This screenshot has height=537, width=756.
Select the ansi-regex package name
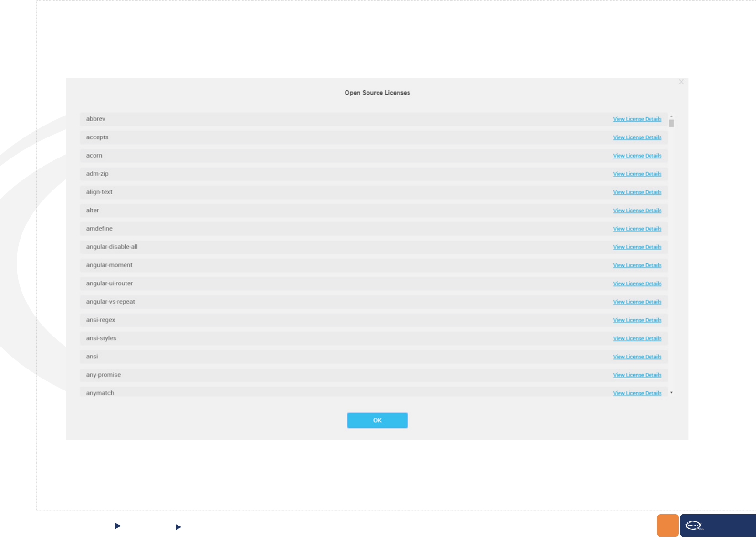[x=101, y=320]
